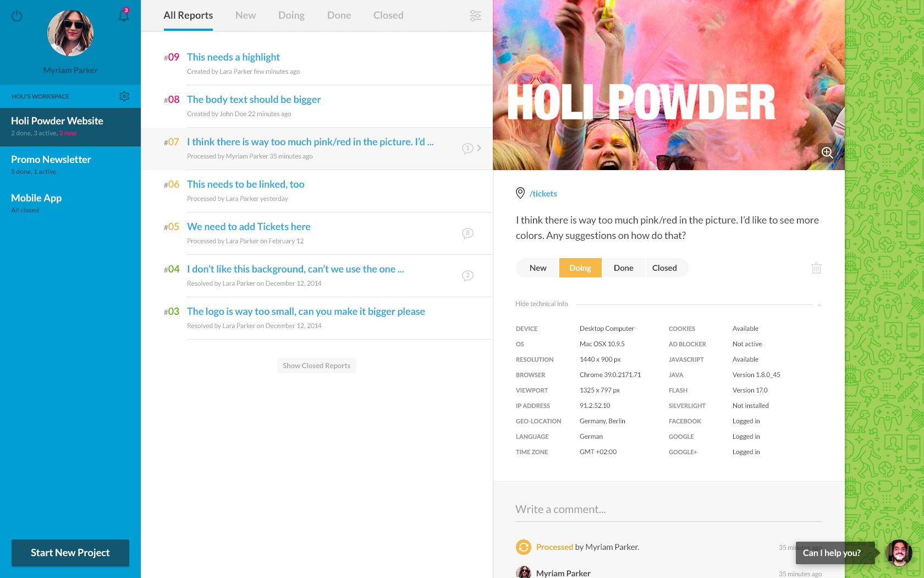Open the notifications bell
The height and width of the screenshot is (578, 924).
tap(124, 15)
